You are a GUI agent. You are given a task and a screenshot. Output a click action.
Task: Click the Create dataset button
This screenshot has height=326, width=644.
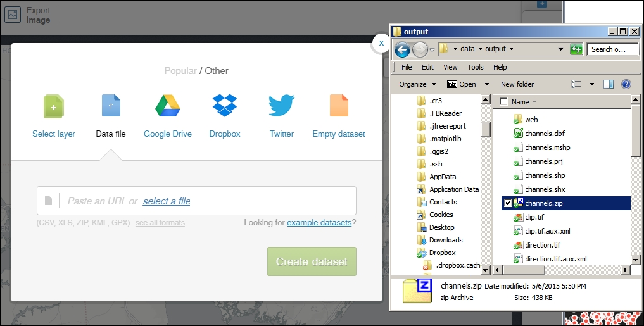tap(312, 261)
